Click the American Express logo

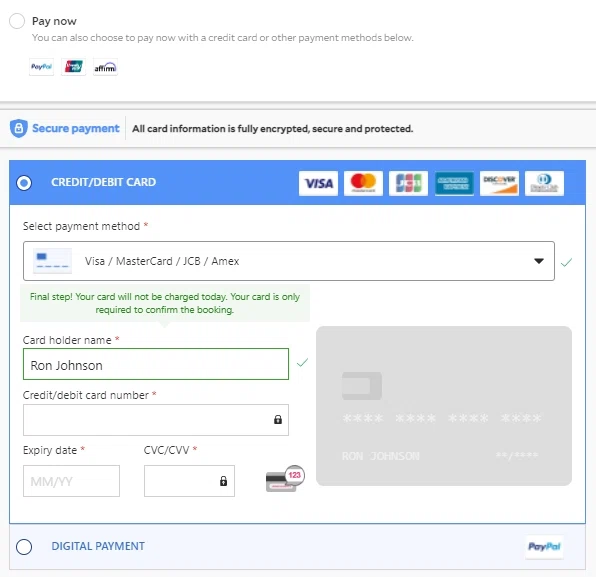(x=454, y=183)
